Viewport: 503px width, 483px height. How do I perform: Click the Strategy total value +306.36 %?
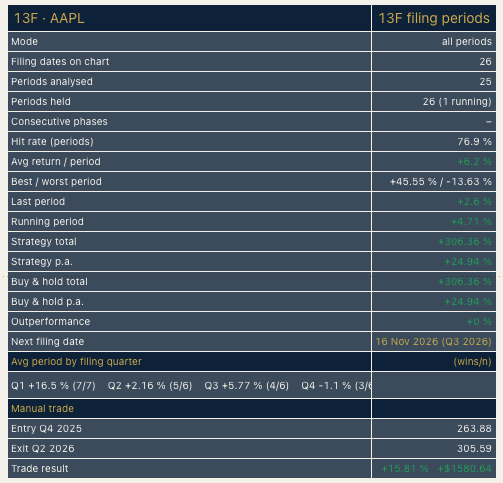coord(465,242)
